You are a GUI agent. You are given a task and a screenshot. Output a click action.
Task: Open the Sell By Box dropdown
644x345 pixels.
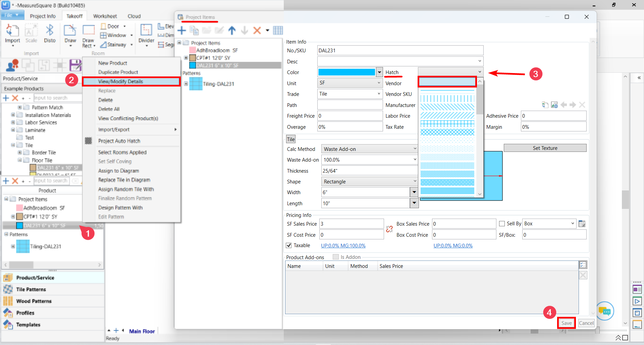pos(549,224)
